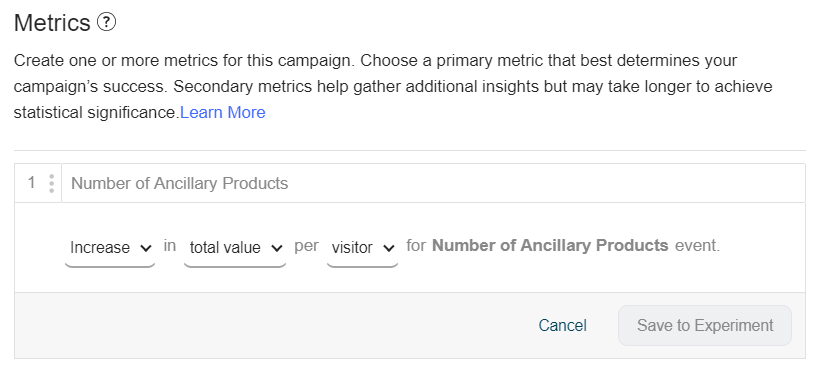Follow the Learn More link

pos(223,112)
